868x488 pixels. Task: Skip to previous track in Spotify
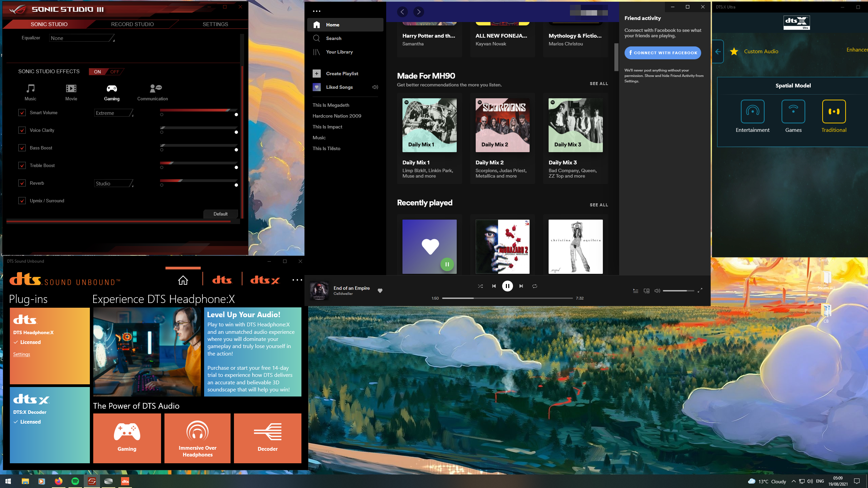(x=494, y=286)
